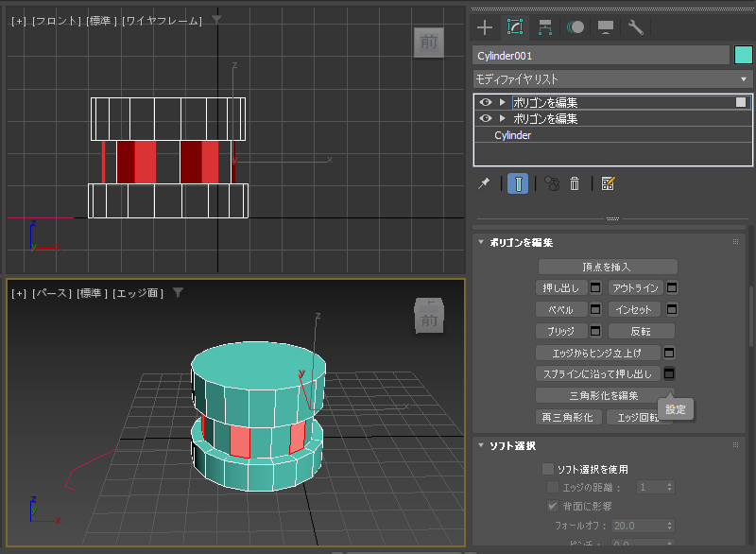The image size is (756, 554).
Task: Click the Cylinder001 object name field
Action: pyautogui.click(x=601, y=56)
